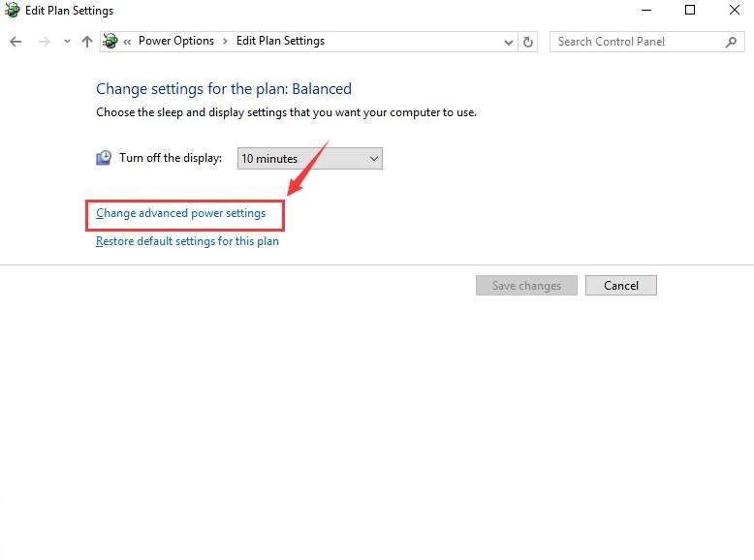Go back using the Back arrow
The height and width of the screenshot is (560, 754).
click(16, 42)
